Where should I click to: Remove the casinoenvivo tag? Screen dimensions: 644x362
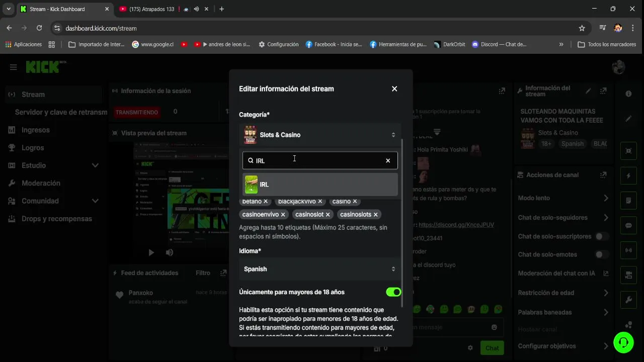(283, 214)
